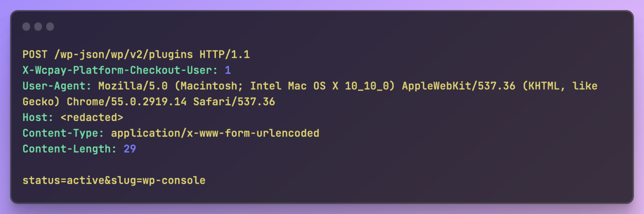Click the <redacted> host value
This screenshot has height=214, width=644.
[x=92, y=118]
